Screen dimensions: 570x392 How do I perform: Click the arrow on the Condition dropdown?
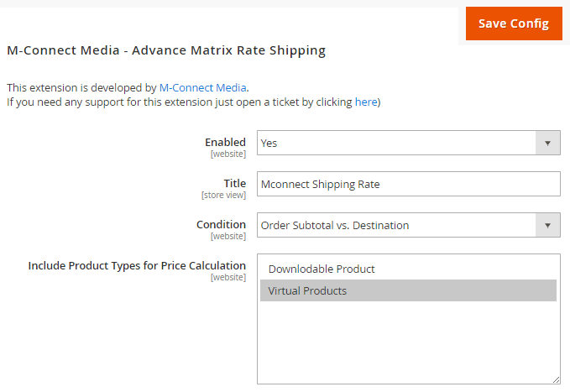(547, 225)
